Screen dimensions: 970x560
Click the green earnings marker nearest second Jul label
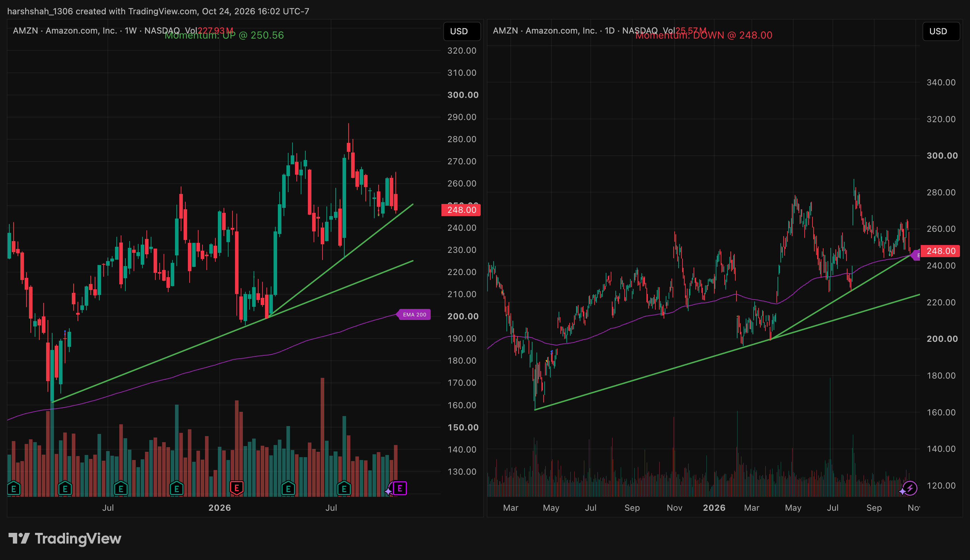[344, 489]
